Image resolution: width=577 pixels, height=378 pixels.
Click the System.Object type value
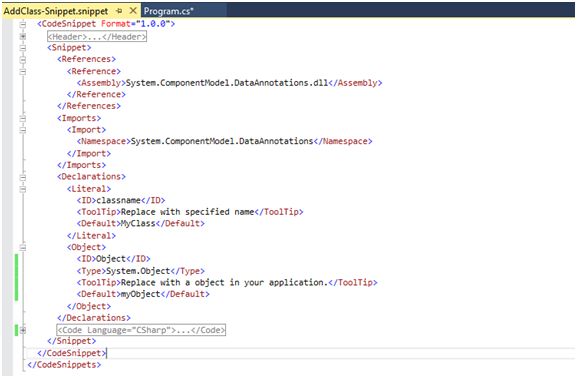coord(138,271)
